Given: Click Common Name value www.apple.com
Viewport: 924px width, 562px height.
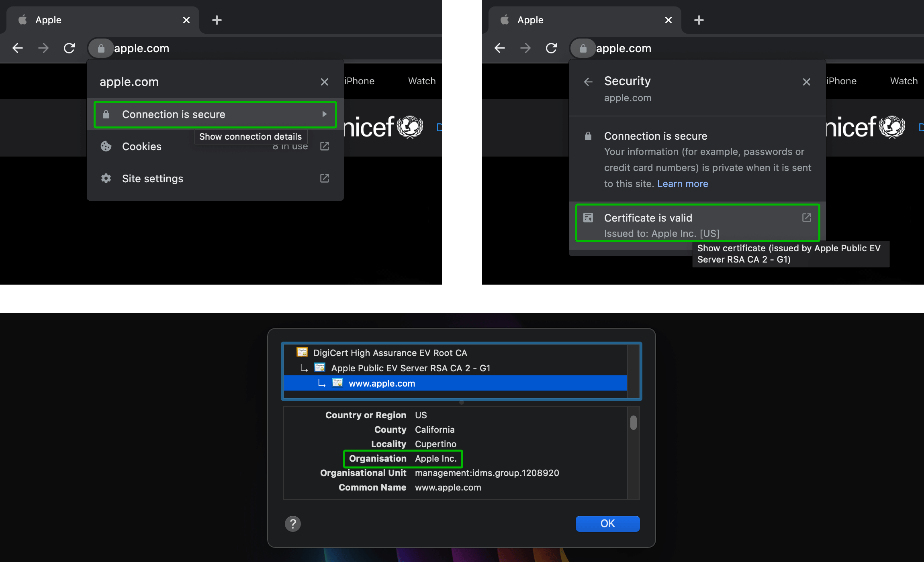Looking at the screenshot, I should tap(448, 487).
